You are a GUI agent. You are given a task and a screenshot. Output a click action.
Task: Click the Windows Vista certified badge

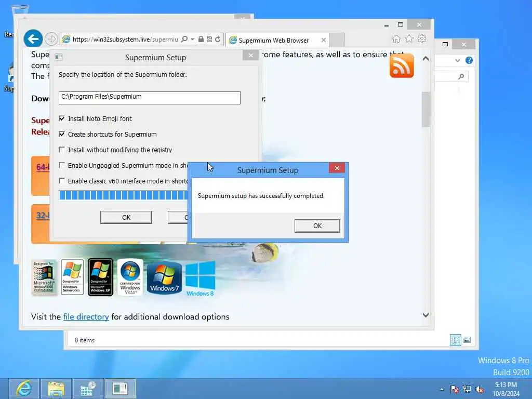pyautogui.click(x=130, y=277)
